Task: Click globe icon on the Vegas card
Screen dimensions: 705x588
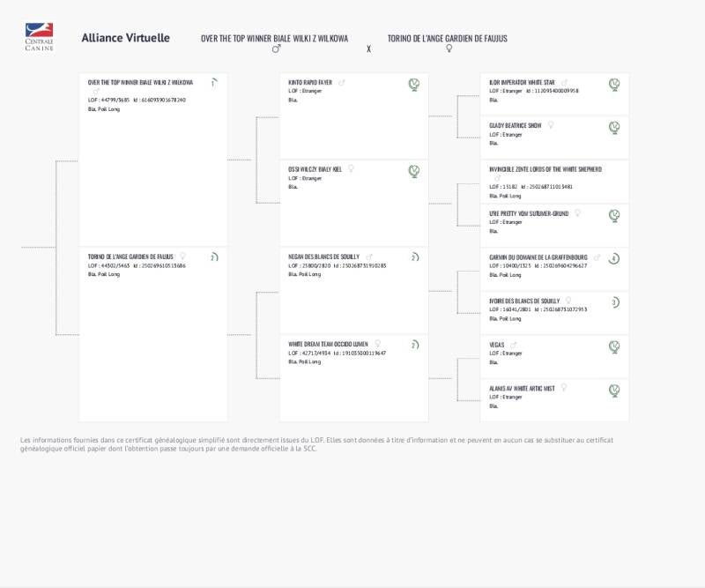Action: (x=614, y=346)
